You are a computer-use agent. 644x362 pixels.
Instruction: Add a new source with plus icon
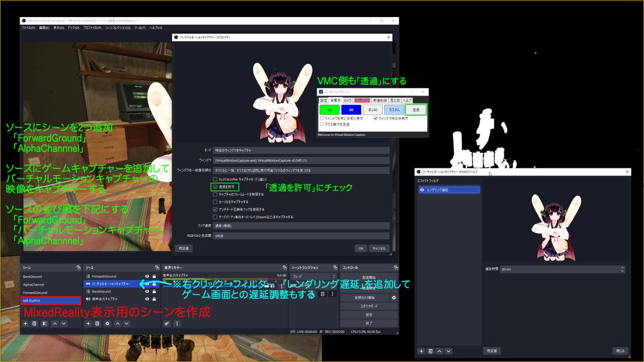[88, 323]
